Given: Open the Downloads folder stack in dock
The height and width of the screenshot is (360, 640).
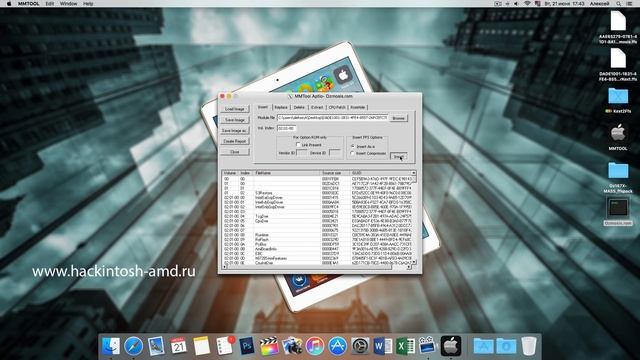Looking at the screenshot, I should pos(506,346).
